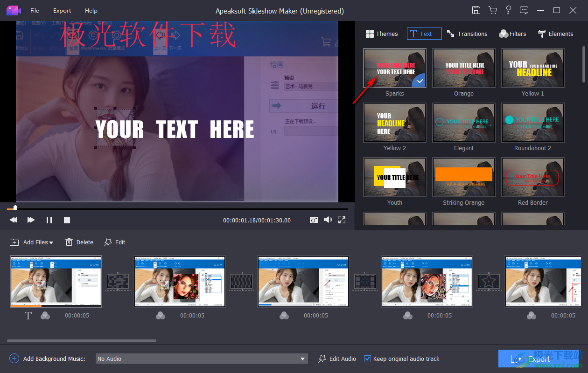Screen dimensions: 588x373
Task: Click the save project icon
Action: coord(476,10)
